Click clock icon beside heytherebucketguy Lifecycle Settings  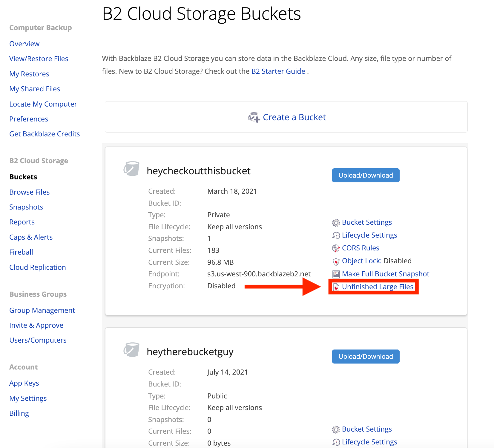click(336, 442)
